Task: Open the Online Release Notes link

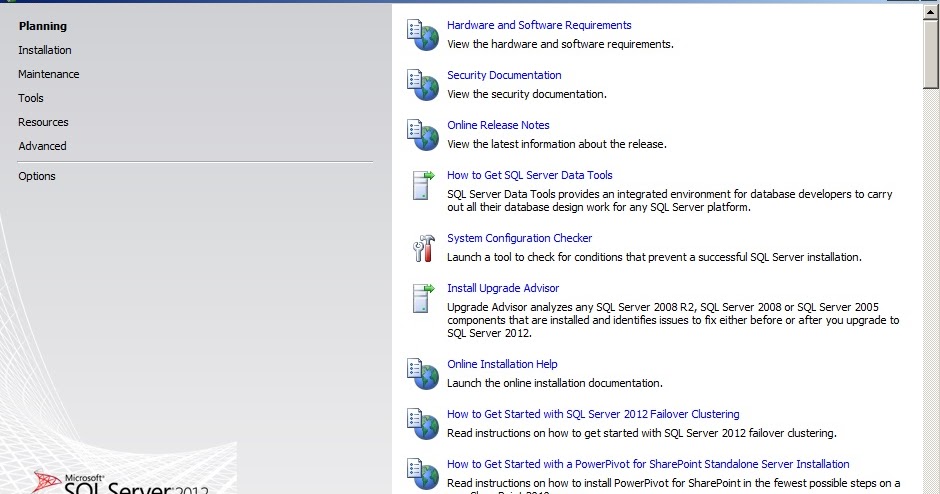Action: pos(498,125)
